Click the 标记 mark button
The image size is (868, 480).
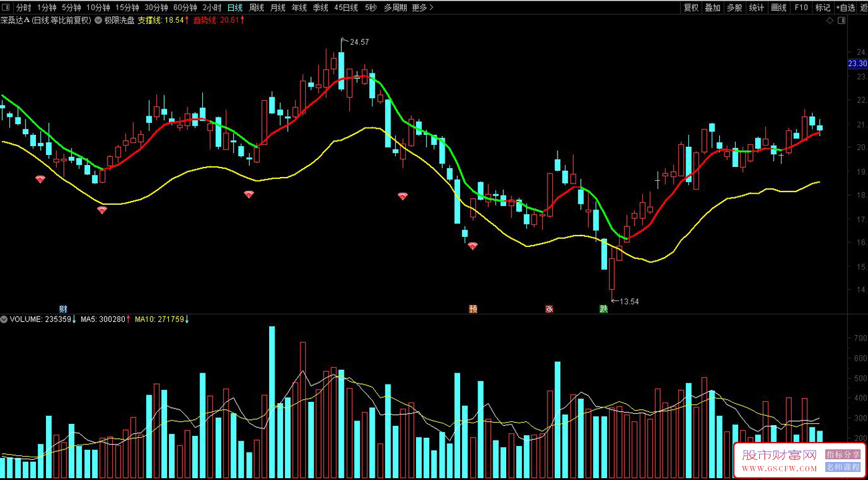point(823,8)
